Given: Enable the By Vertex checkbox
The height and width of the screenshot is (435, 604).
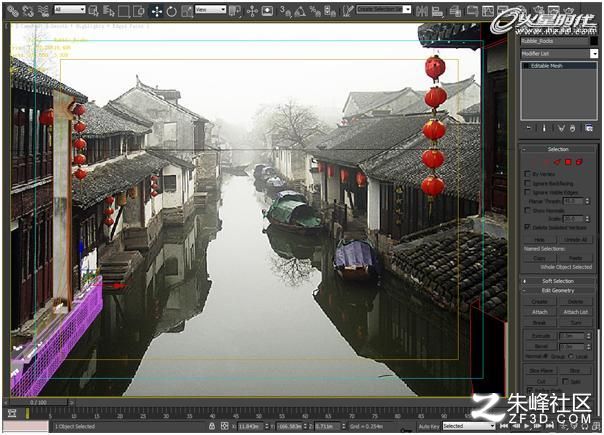Looking at the screenshot, I should coord(527,174).
